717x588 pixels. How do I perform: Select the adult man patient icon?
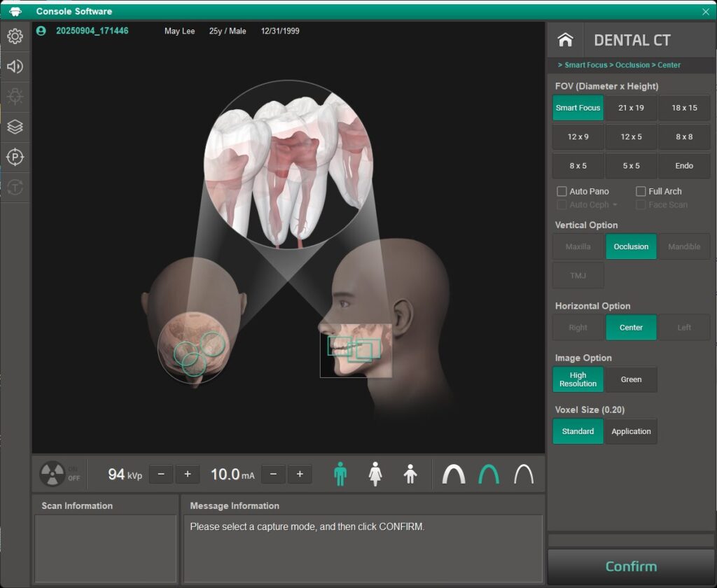[340, 475]
